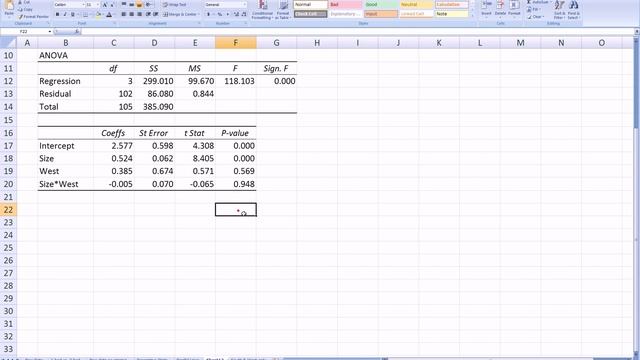The image size is (640, 360).
Task: Click the Intercept coefficient 2.577
Action: coord(113,146)
